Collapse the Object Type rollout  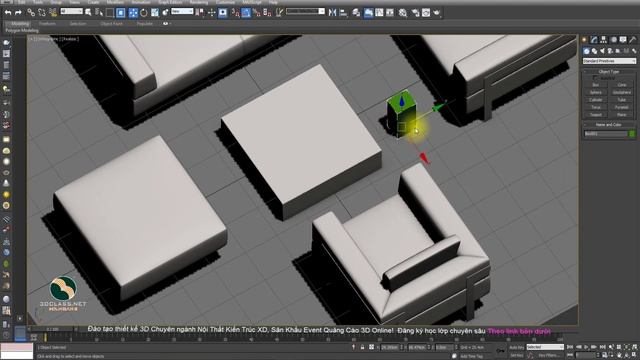coord(609,71)
